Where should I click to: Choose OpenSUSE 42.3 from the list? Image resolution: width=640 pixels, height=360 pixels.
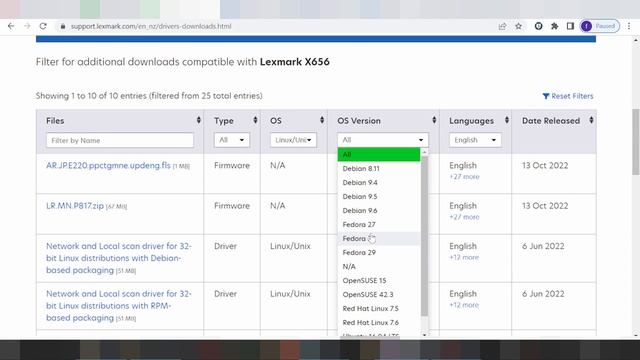tap(379, 294)
